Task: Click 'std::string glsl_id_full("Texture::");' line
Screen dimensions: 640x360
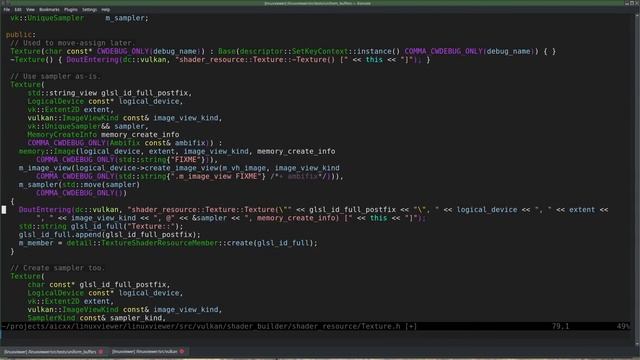Action: point(101,227)
